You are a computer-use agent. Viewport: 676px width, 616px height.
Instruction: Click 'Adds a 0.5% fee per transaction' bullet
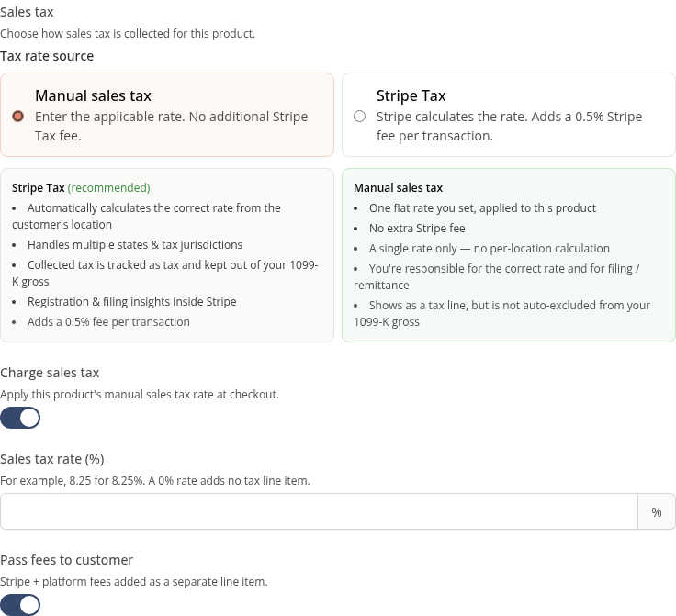pos(108,322)
